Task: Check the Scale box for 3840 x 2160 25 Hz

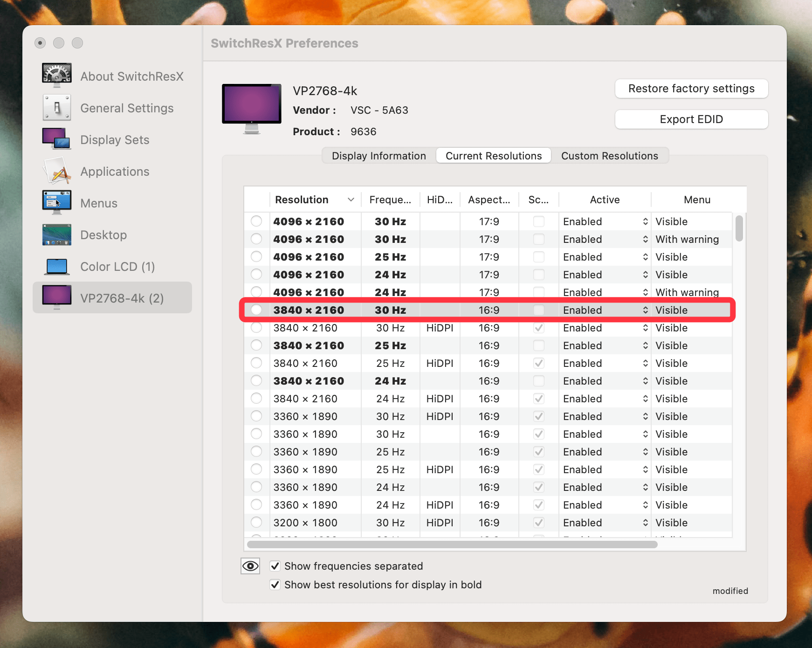Action: pos(538,345)
